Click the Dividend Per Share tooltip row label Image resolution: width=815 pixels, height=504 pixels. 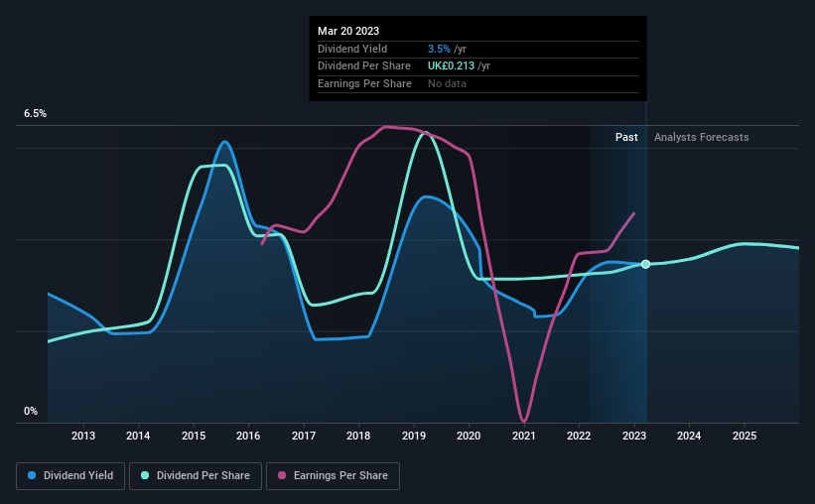(x=364, y=66)
